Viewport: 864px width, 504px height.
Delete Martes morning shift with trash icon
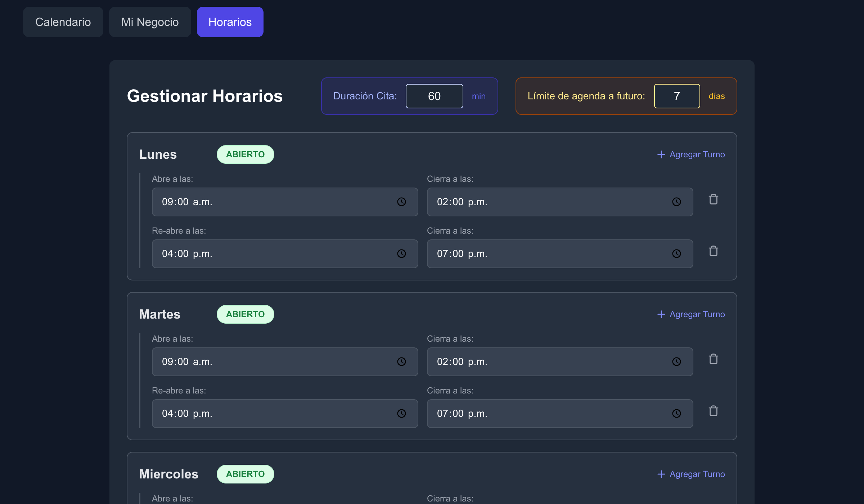(x=713, y=359)
